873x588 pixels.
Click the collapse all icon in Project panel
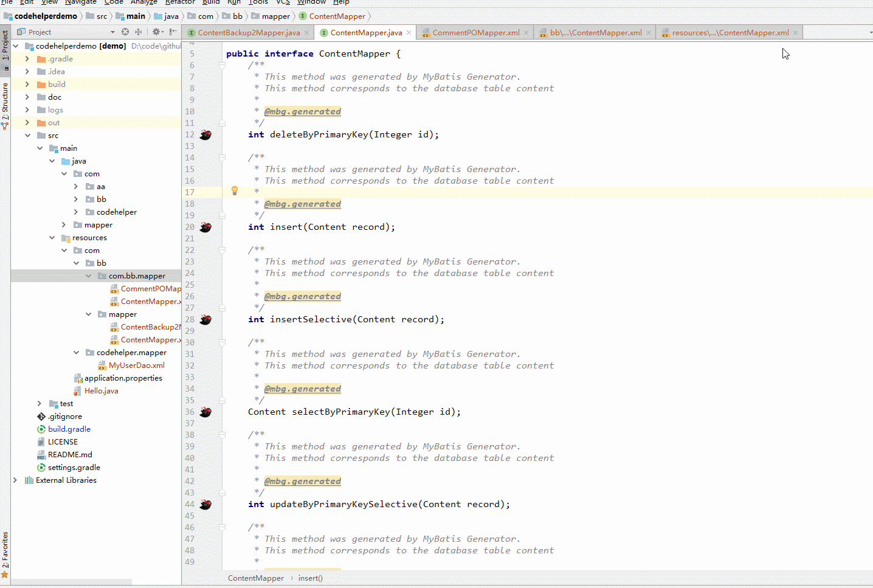(139, 32)
